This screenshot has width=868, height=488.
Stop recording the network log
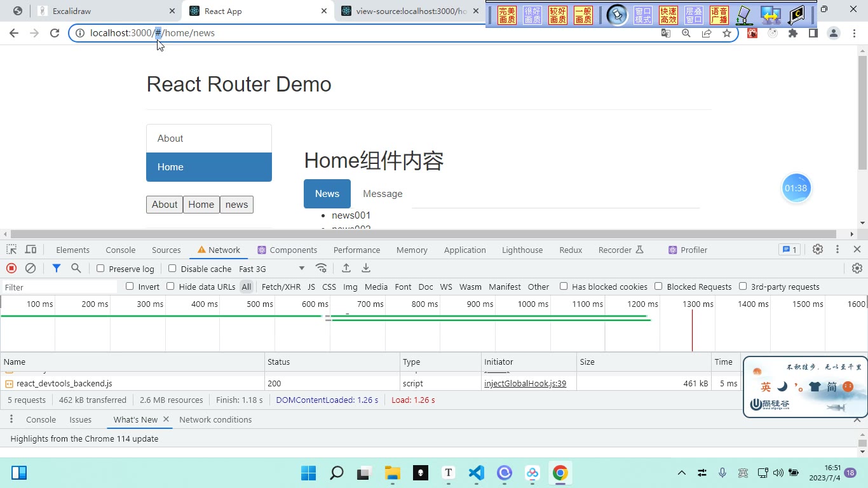[x=11, y=268]
